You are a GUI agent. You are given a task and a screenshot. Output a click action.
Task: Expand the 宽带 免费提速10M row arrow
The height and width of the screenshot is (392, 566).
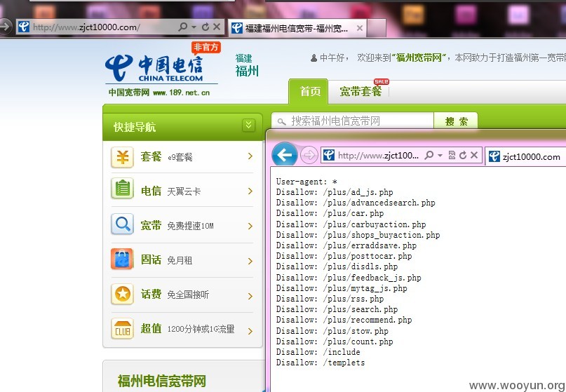[x=250, y=226]
